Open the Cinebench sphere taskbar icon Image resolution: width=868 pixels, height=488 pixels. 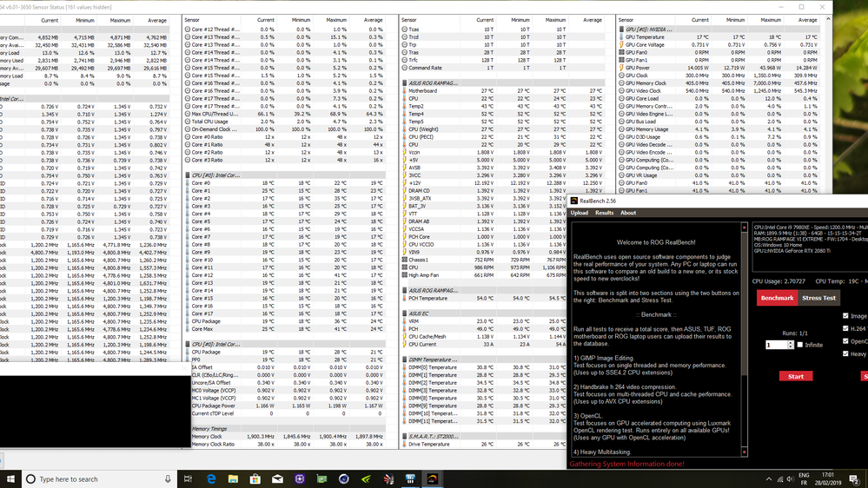[344, 479]
